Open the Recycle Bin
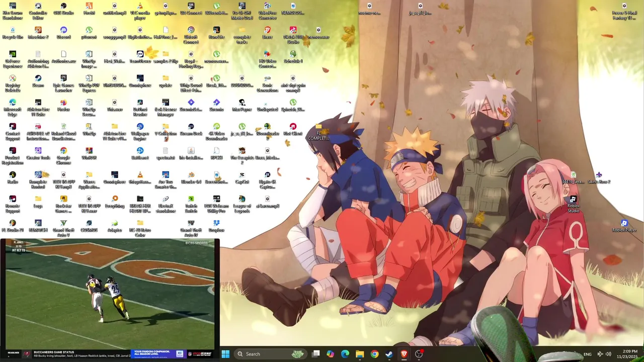This screenshot has width=644, height=362. [13, 33]
